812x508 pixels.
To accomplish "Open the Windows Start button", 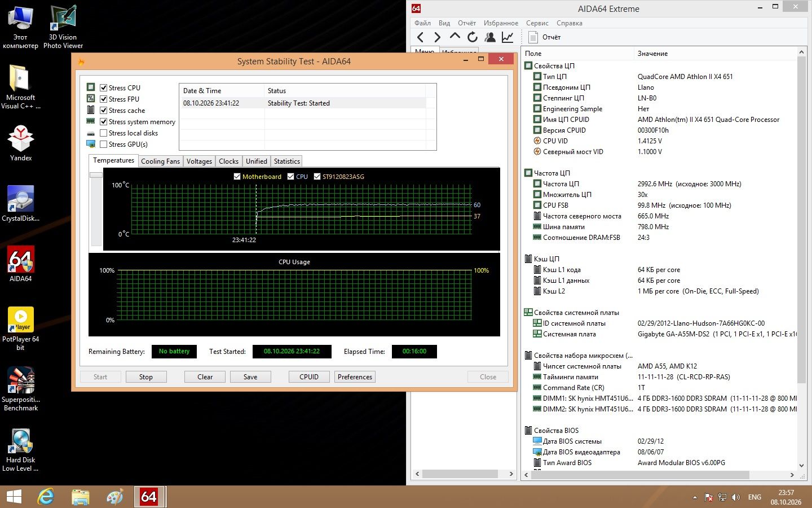I will (14, 497).
